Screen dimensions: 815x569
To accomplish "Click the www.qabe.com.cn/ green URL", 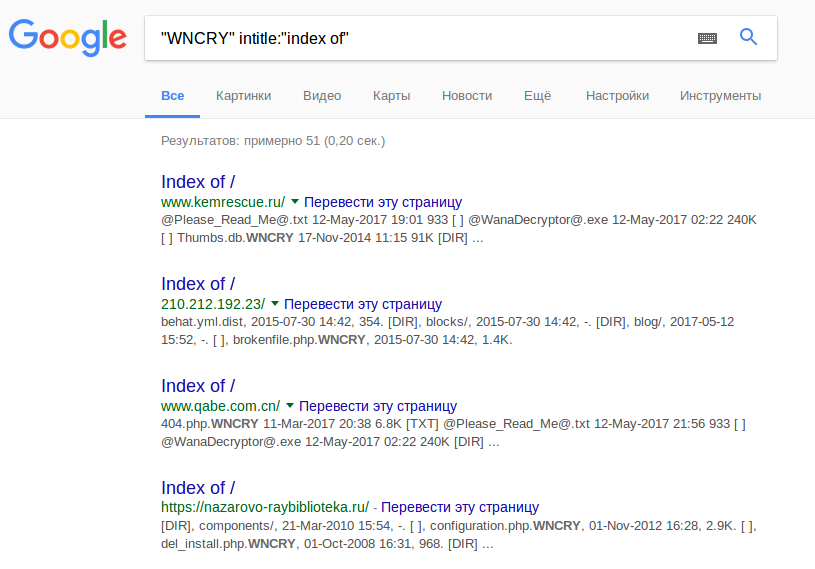I will pyautogui.click(x=220, y=406).
